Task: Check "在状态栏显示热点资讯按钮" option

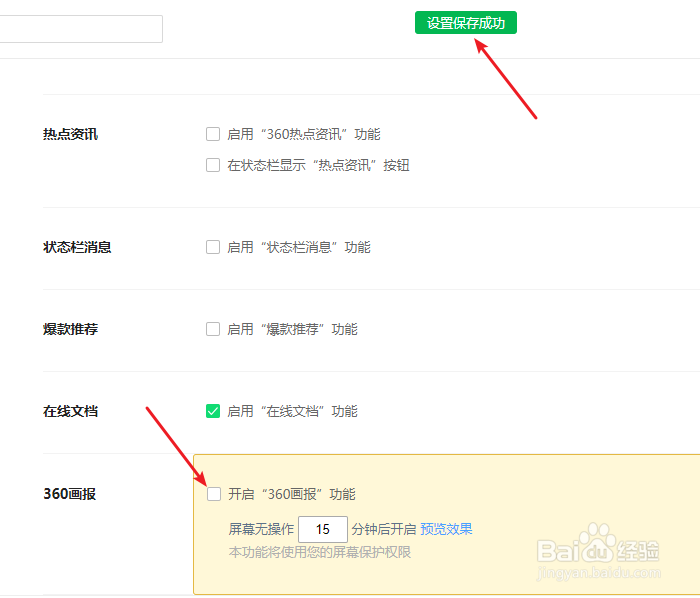Action: point(213,165)
